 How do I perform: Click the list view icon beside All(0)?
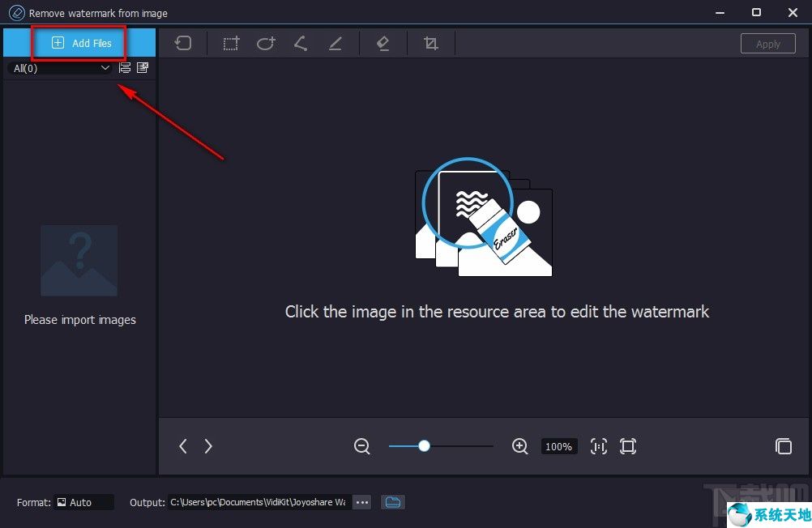[125, 68]
